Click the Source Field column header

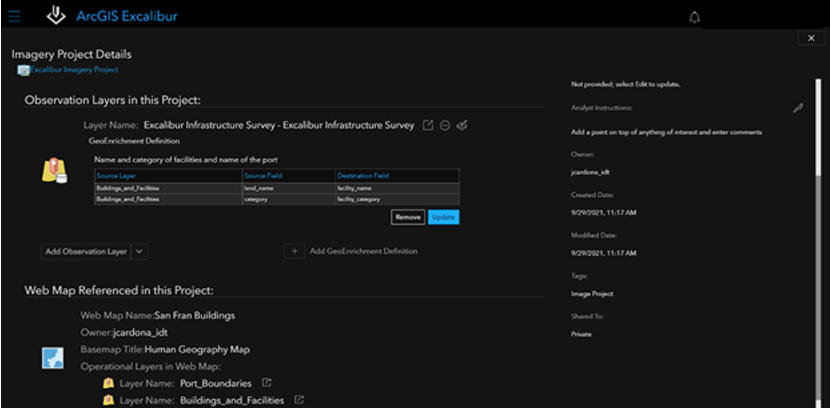coord(288,176)
